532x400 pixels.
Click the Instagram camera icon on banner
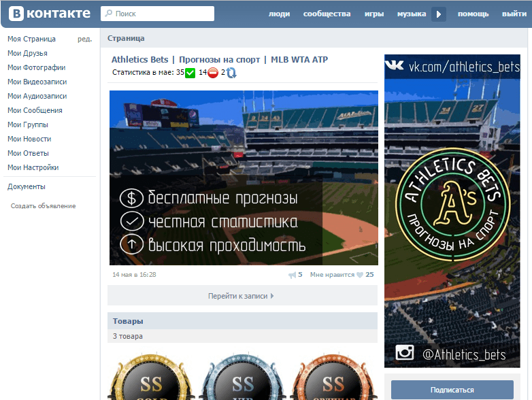(405, 352)
